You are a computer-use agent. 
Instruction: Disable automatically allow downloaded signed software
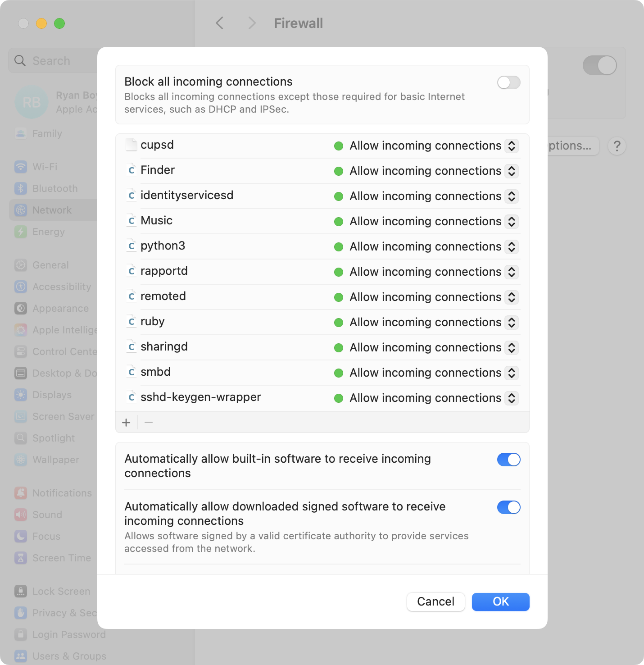pyautogui.click(x=508, y=507)
